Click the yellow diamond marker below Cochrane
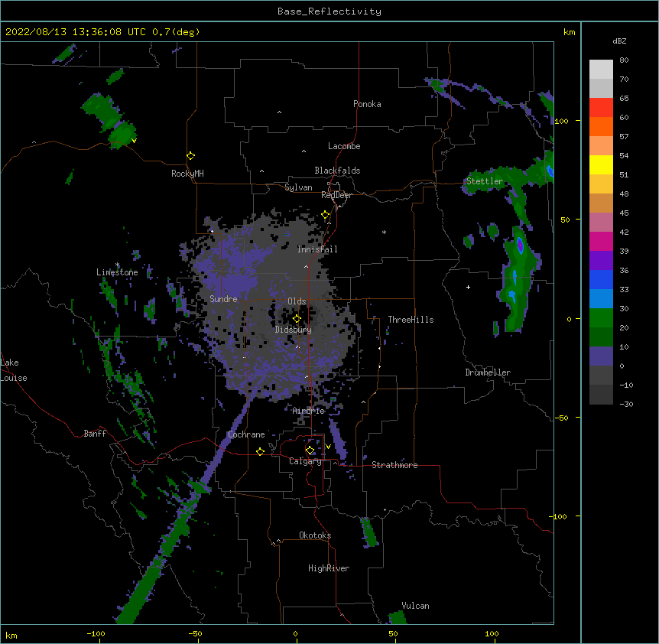The height and width of the screenshot is (644, 659). tap(260, 451)
